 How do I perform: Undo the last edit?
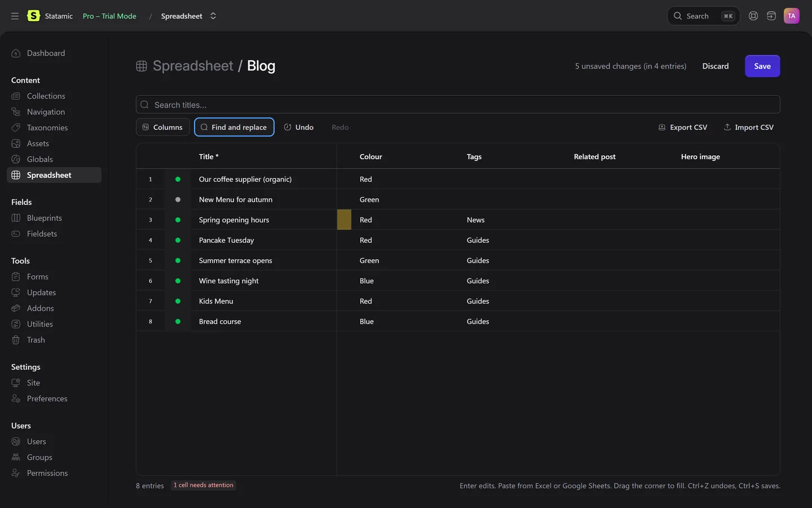tap(299, 127)
